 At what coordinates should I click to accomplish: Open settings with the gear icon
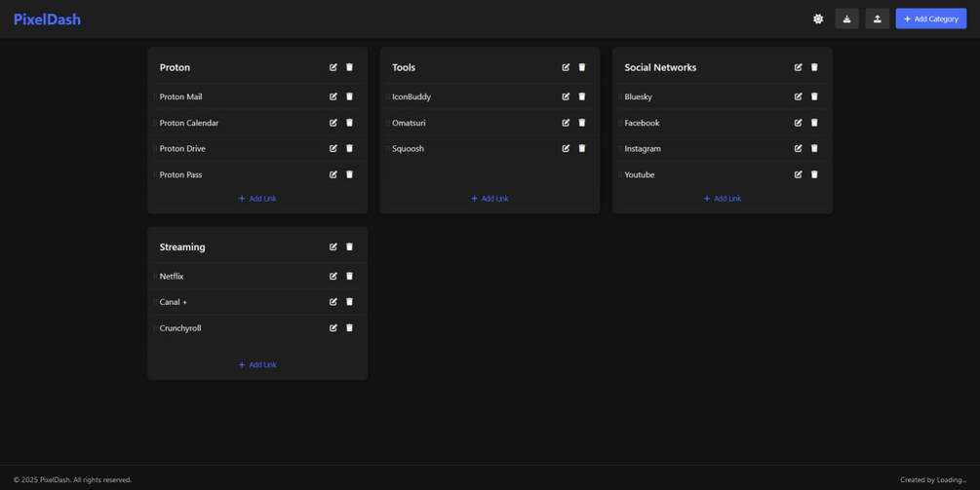(x=817, y=19)
